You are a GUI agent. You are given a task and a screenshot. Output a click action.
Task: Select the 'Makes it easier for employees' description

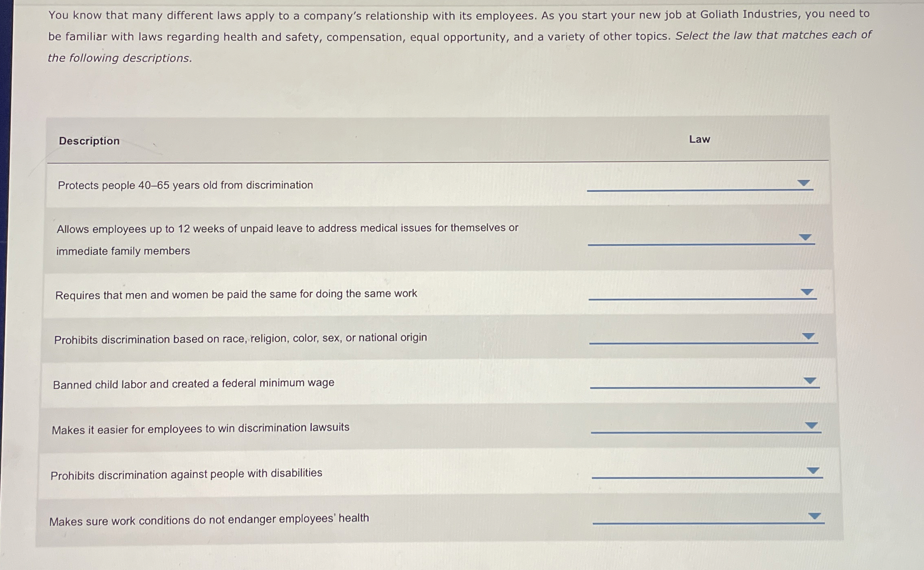click(200, 429)
